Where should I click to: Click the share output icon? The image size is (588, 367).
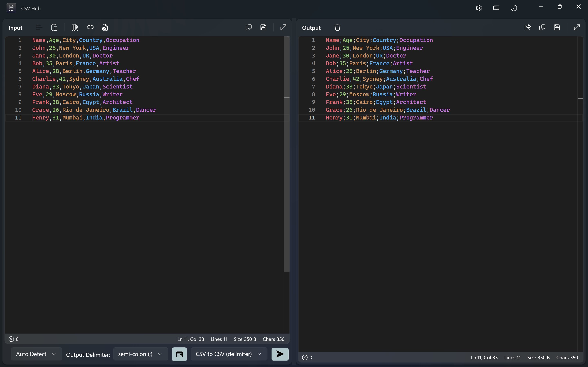coord(527,28)
